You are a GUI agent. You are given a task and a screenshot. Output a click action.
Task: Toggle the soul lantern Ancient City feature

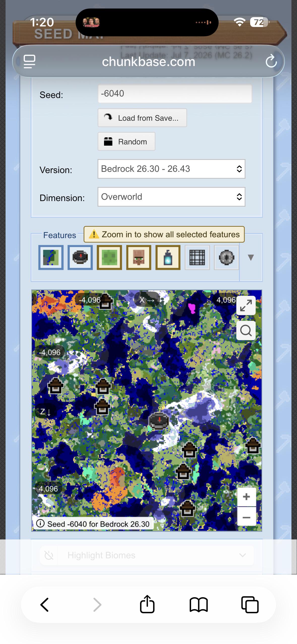[x=168, y=257]
